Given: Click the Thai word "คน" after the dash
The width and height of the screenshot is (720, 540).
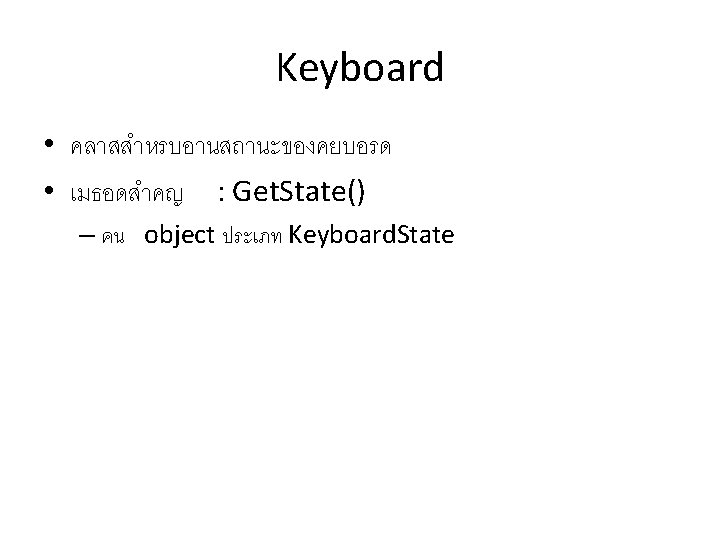Looking at the screenshot, I should tap(114, 238).
